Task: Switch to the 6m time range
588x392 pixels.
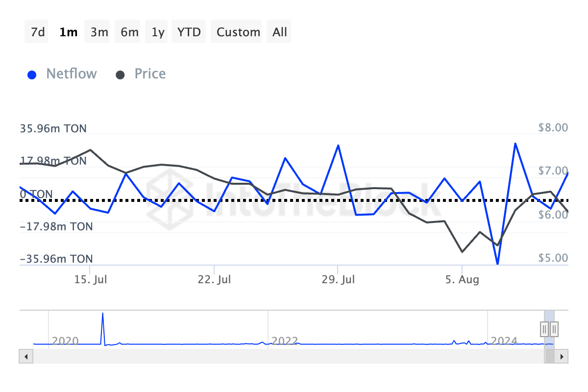Action: [129, 32]
